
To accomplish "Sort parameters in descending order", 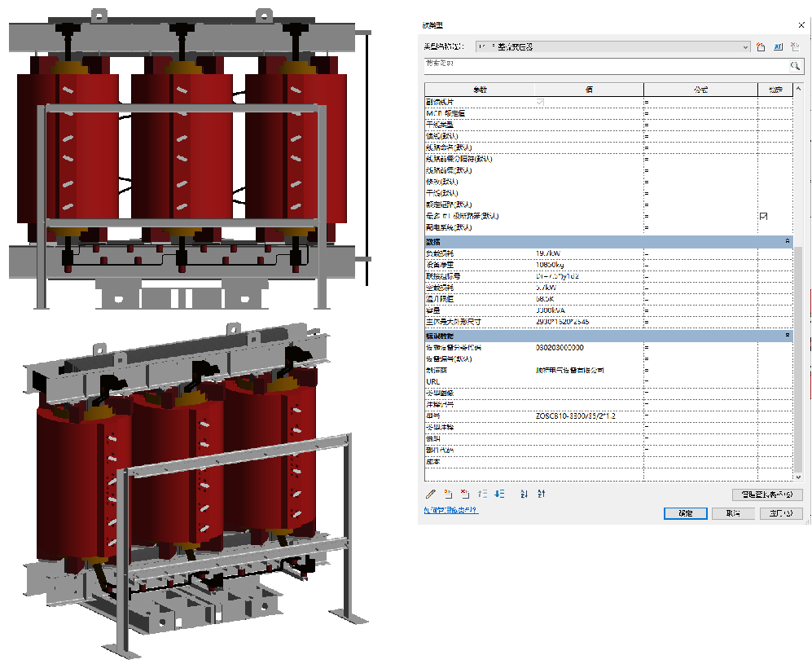I will pyautogui.click(x=542, y=494).
